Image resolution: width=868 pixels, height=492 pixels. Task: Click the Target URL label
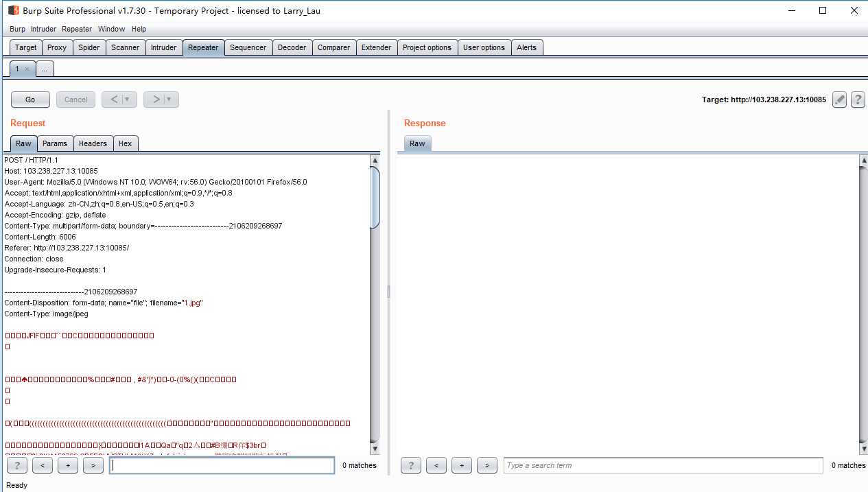point(764,99)
